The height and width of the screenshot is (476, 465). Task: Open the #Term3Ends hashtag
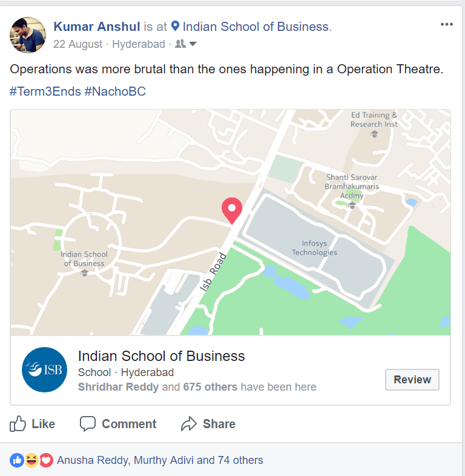coord(45,91)
